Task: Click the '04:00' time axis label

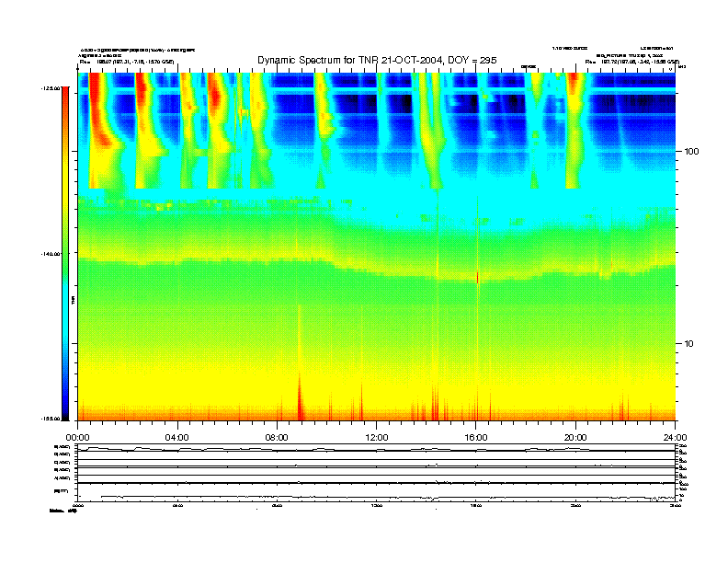Action: tap(176, 438)
